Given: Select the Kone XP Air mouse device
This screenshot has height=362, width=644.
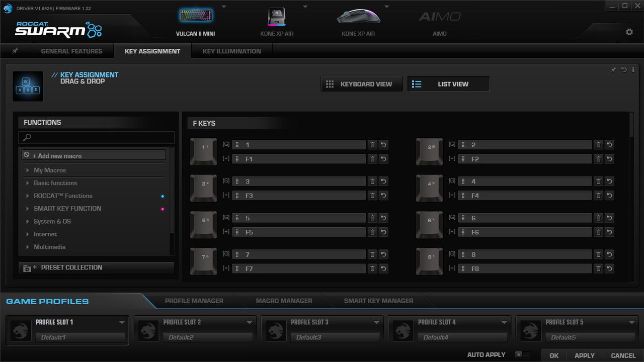Looking at the screenshot, I should pos(358,17).
